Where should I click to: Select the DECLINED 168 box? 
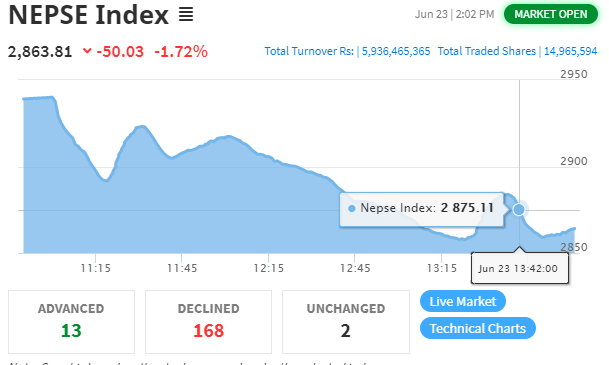pyautogui.click(x=209, y=322)
